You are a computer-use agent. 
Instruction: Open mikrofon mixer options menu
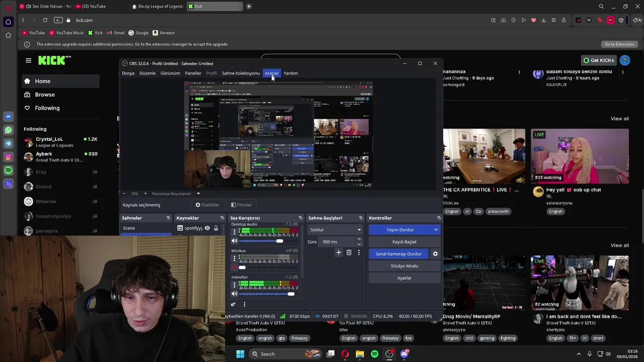(234, 285)
